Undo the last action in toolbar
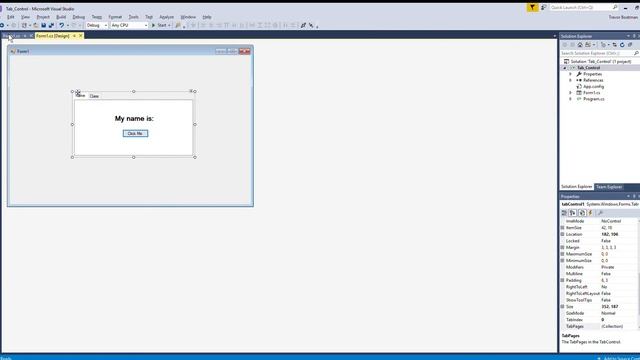This screenshot has height=360, width=640. coord(62,25)
